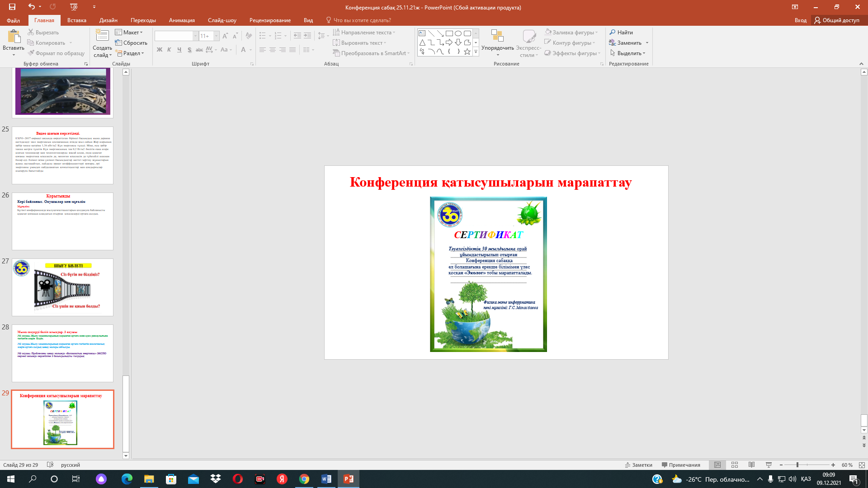Open the Slide Sorter view icon
868x488 pixels.
735,465
